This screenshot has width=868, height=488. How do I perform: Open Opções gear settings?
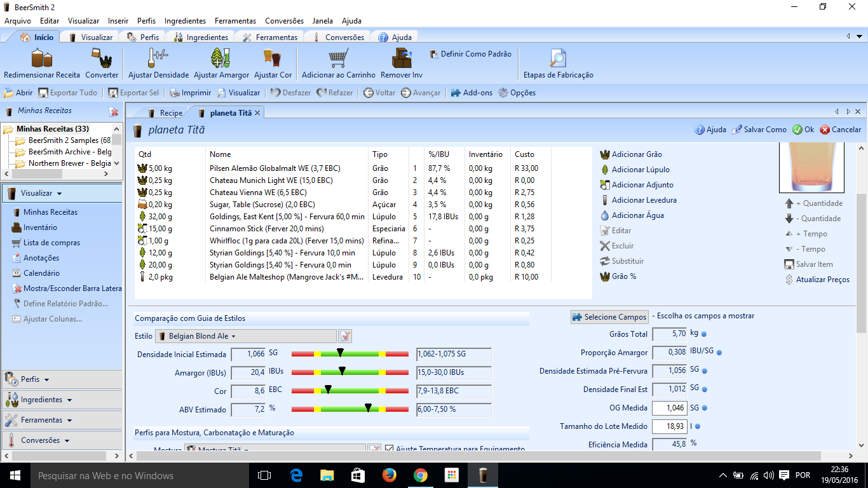click(517, 93)
